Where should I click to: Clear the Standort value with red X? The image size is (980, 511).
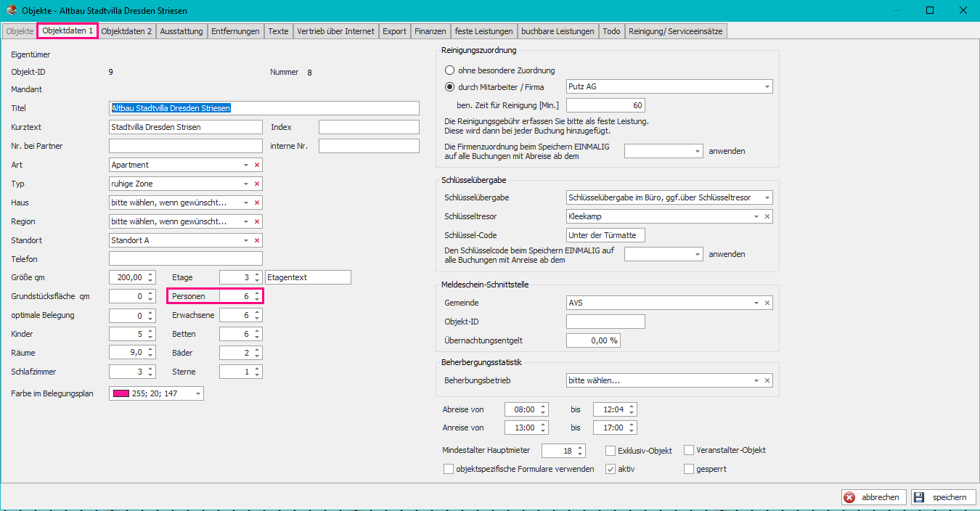point(257,240)
